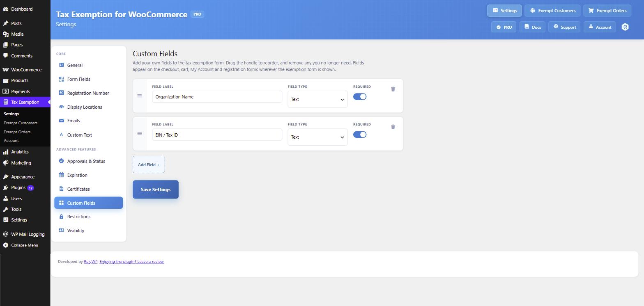The image size is (644, 306).
Task: Click the Appearance brush icon
Action: 5,177
